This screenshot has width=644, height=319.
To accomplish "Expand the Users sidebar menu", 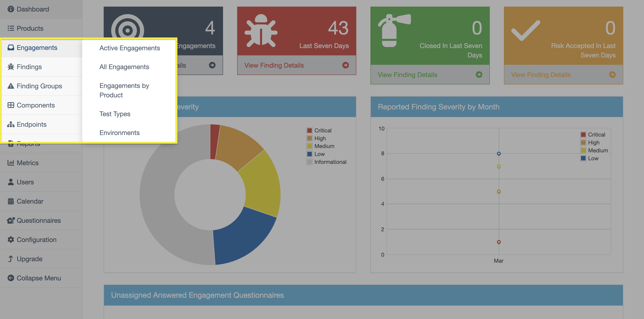I will click(25, 182).
